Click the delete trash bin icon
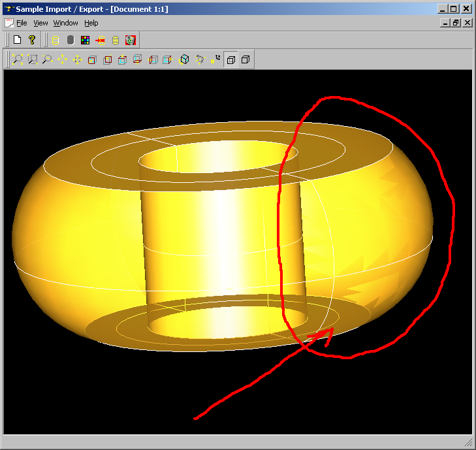 131,40
